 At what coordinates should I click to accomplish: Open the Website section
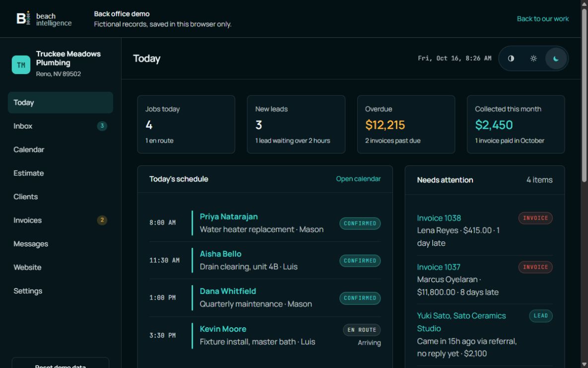click(61, 267)
